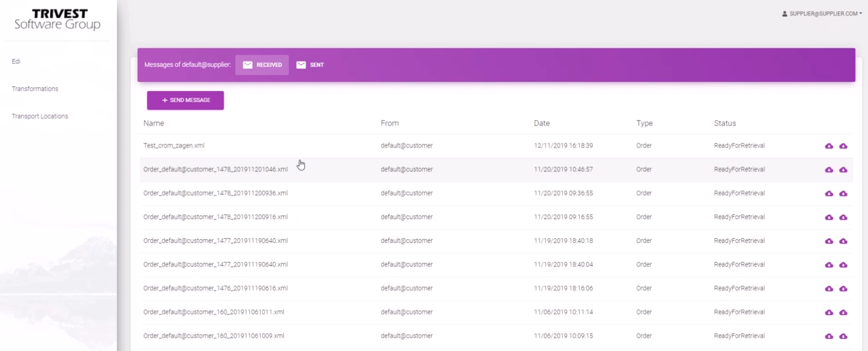This screenshot has width=868, height=351.
Task: Click the date 12/11/2019 16:18:39
Action: coord(563,145)
